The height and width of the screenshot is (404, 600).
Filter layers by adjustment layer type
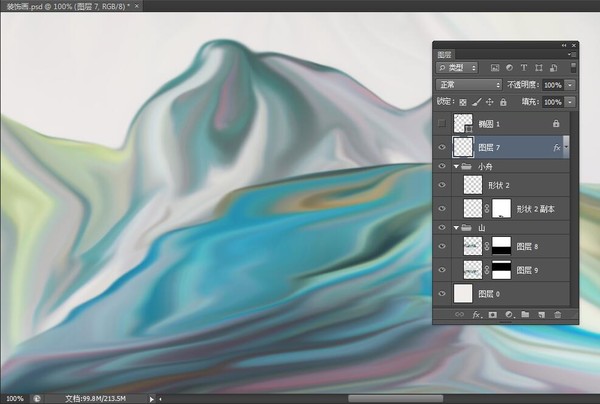click(509, 68)
